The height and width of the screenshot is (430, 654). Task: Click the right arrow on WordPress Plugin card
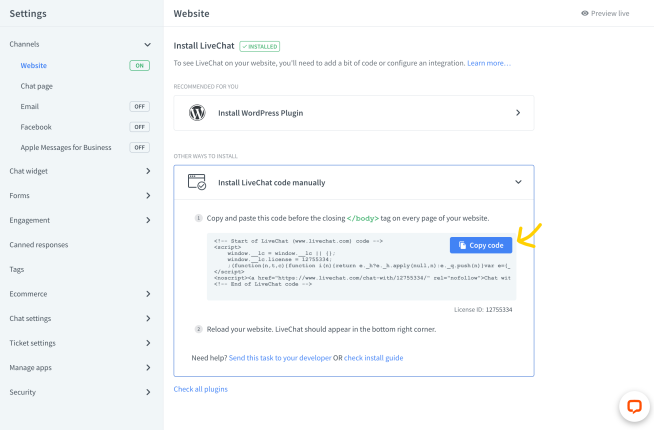(x=518, y=113)
